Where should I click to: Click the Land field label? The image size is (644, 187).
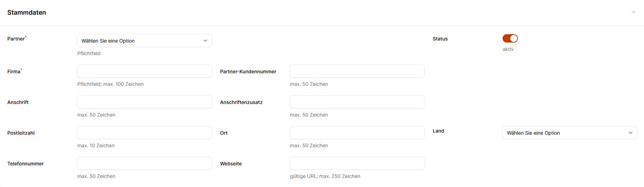pos(438,131)
